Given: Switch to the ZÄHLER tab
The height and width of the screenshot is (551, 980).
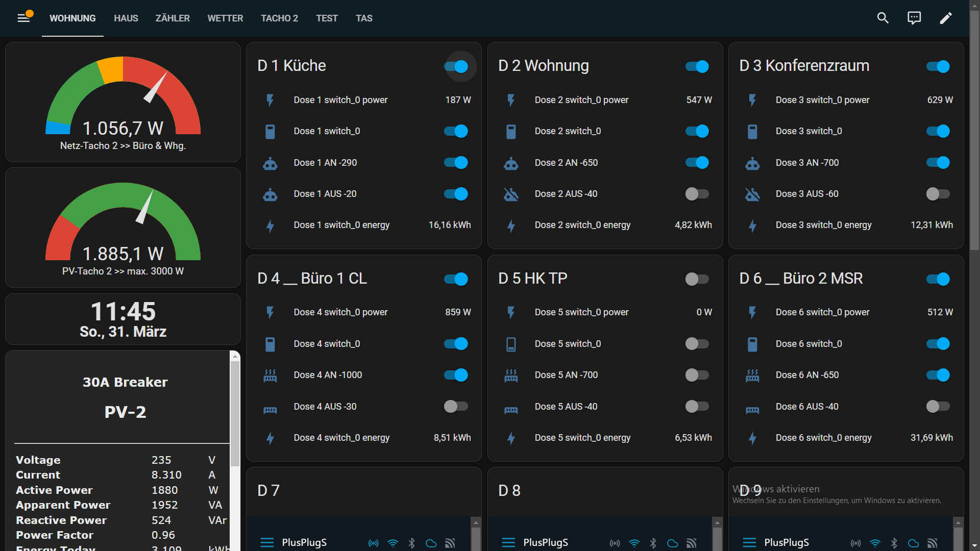Looking at the screenshot, I should point(172,18).
